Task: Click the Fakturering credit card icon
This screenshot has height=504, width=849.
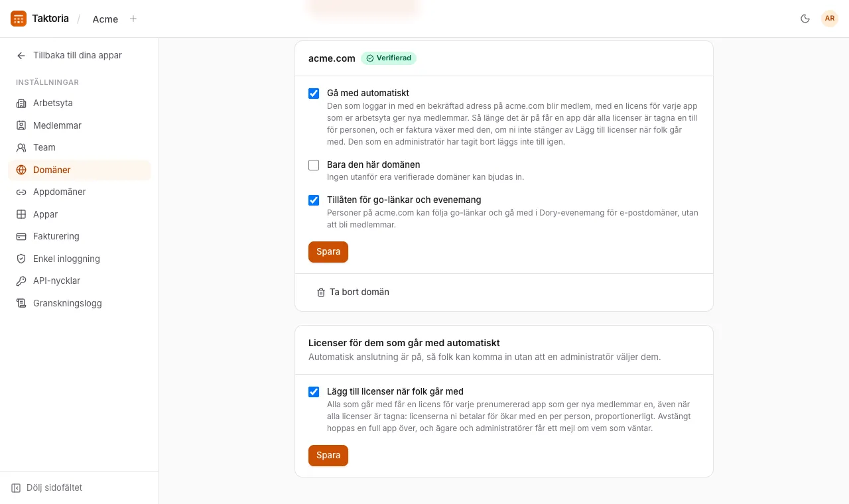Action: coord(21,236)
